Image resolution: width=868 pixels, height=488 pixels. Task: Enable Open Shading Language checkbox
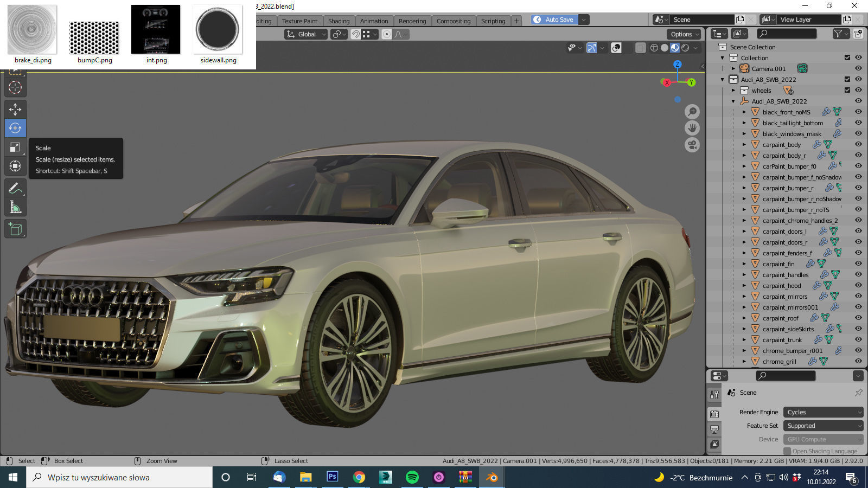(787, 451)
